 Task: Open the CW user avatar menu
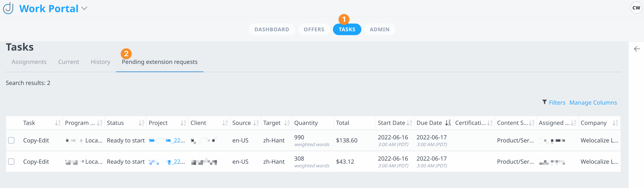[636, 8]
